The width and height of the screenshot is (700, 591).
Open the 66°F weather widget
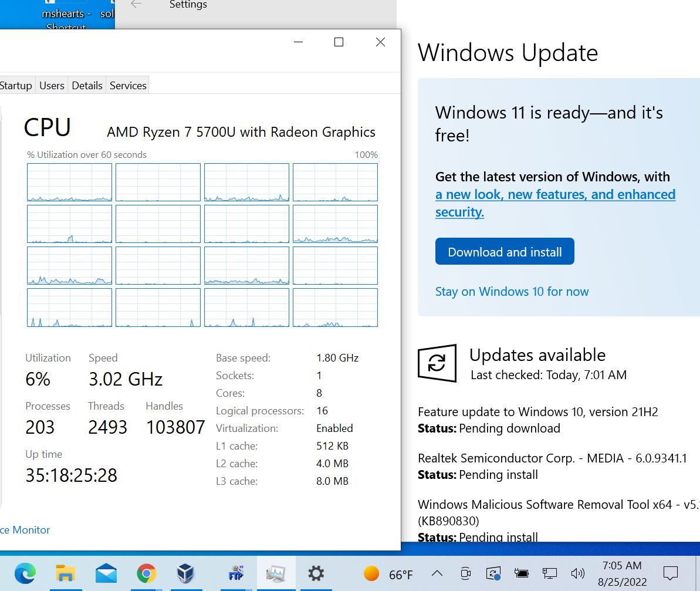(x=388, y=574)
